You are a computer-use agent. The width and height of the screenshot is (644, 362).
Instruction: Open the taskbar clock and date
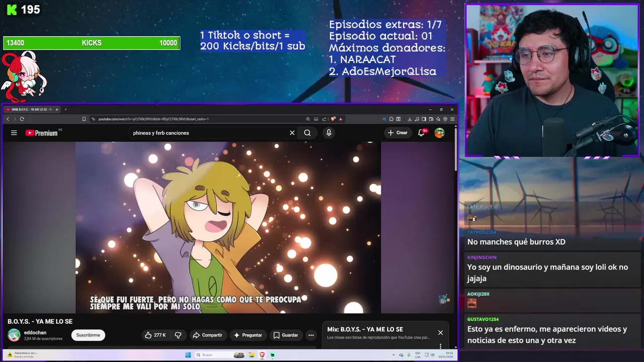click(x=445, y=355)
